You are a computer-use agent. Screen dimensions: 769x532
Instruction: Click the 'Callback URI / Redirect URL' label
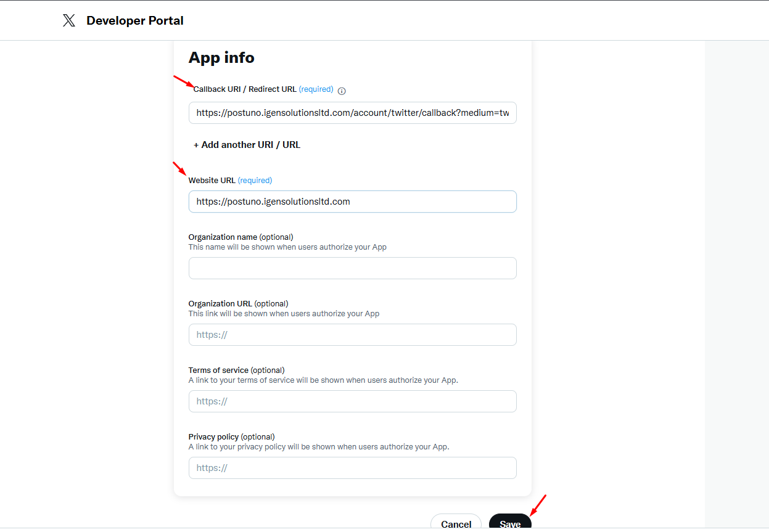pyautogui.click(x=245, y=89)
